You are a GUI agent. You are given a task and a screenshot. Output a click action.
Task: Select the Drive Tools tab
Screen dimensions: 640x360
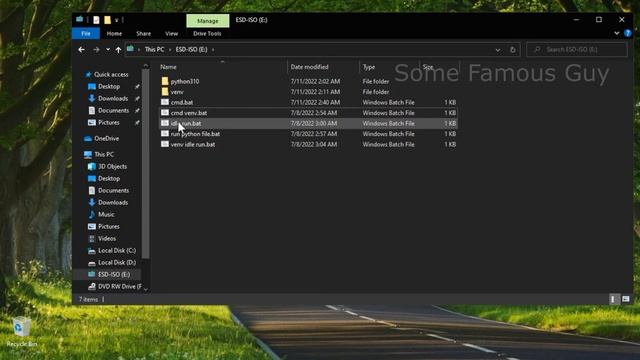click(x=207, y=33)
